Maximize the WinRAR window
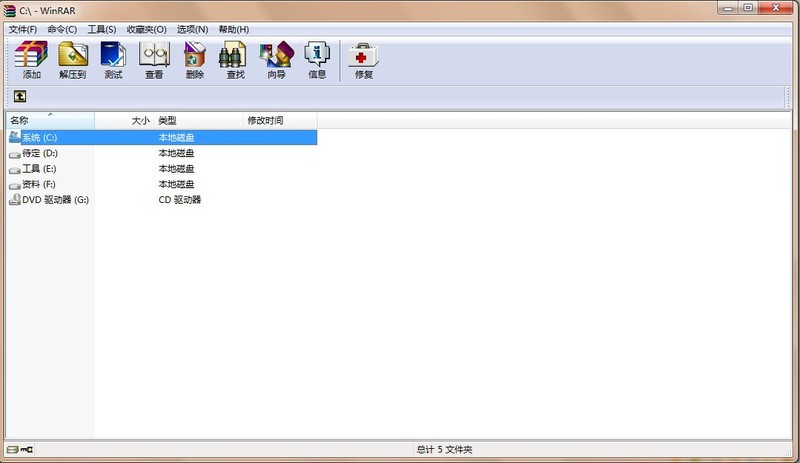 point(748,8)
